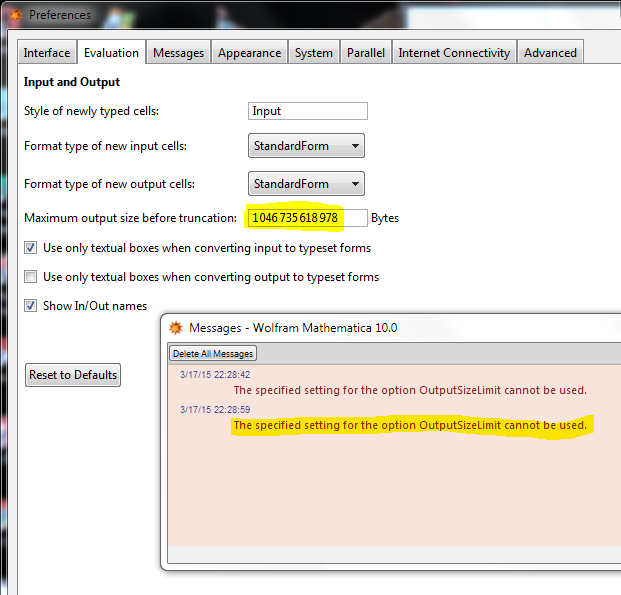621x595 pixels.
Task: Select the highlighted OutputSizeLimit error message
Action: pos(410,426)
